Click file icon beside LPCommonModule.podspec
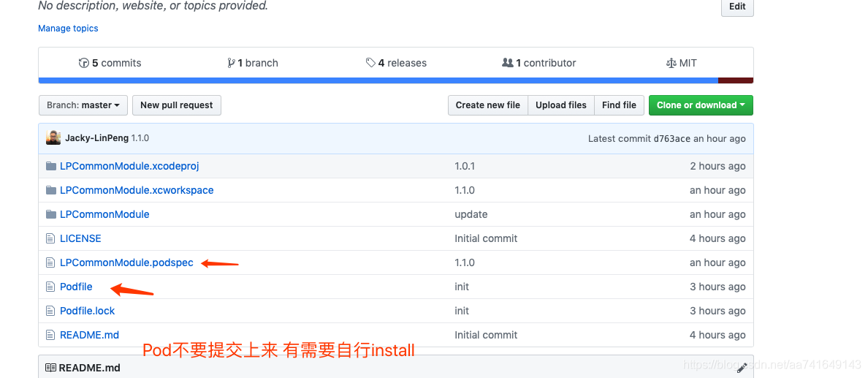Viewport: 868px width, 378px height. [51, 262]
